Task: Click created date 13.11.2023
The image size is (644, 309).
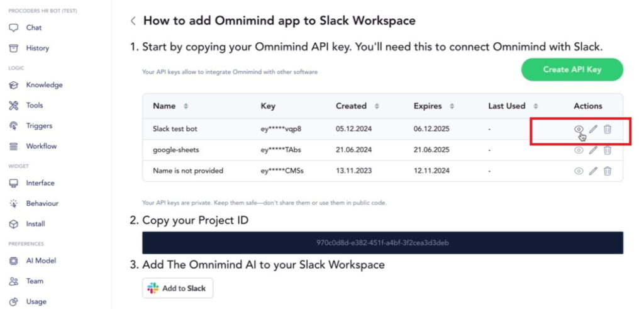Action: [353, 171]
